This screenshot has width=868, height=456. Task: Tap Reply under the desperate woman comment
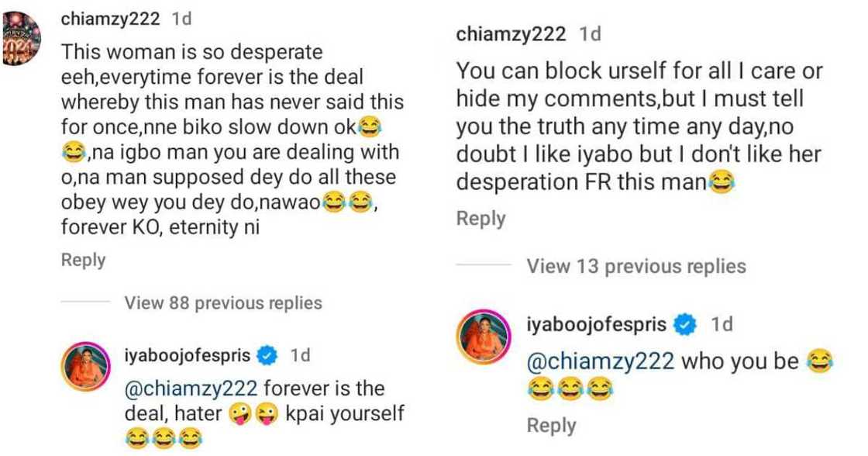[83, 260]
